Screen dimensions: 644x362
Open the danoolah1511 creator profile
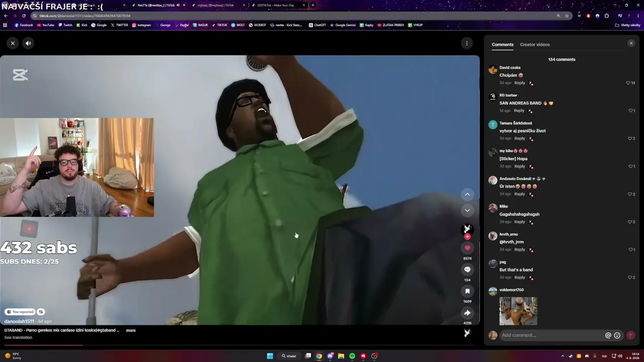[19, 321]
